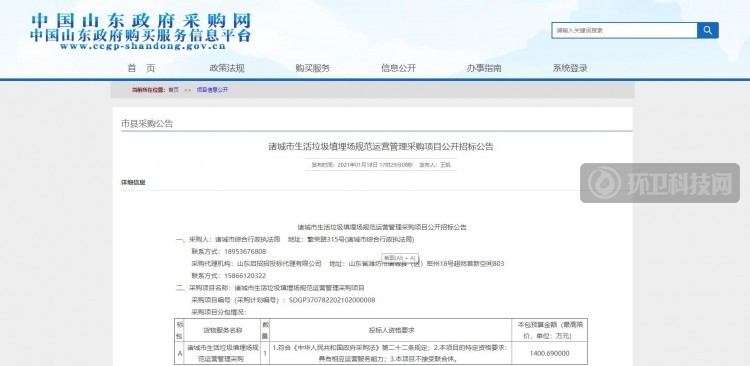Click the agency phone number 15866120322
This screenshot has width=750, height=366.
pos(244,276)
